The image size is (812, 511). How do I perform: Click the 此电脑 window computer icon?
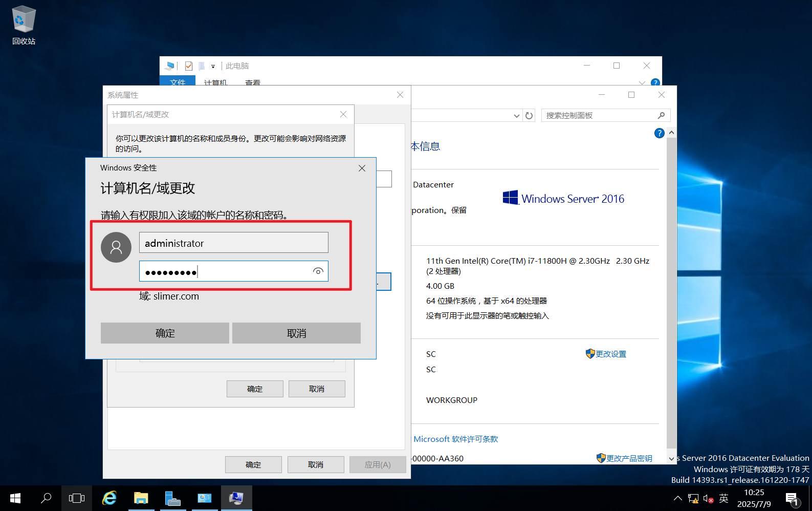pyautogui.click(x=170, y=66)
